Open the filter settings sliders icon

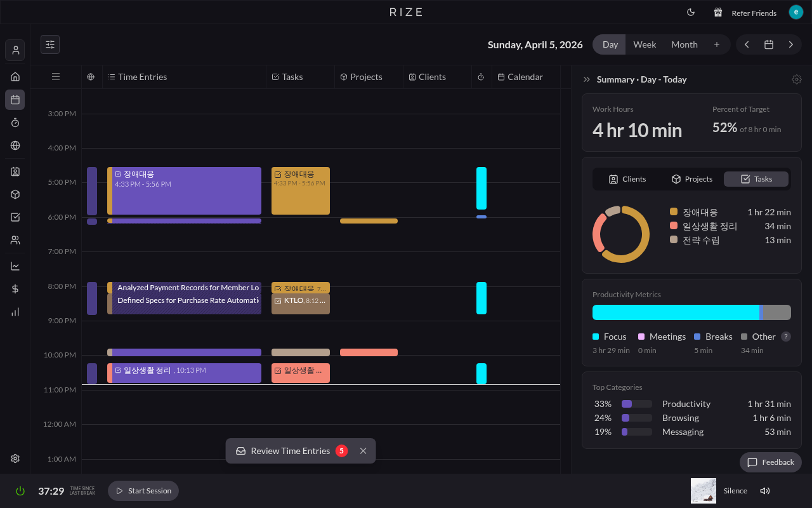(x=50, y=44)
